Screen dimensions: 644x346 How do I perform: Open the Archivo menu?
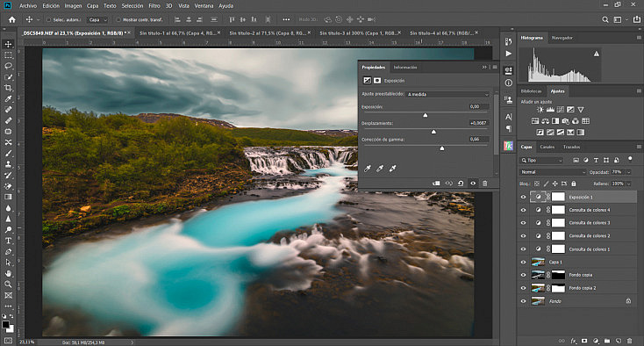pyautogui.click(x=28, y=6)
